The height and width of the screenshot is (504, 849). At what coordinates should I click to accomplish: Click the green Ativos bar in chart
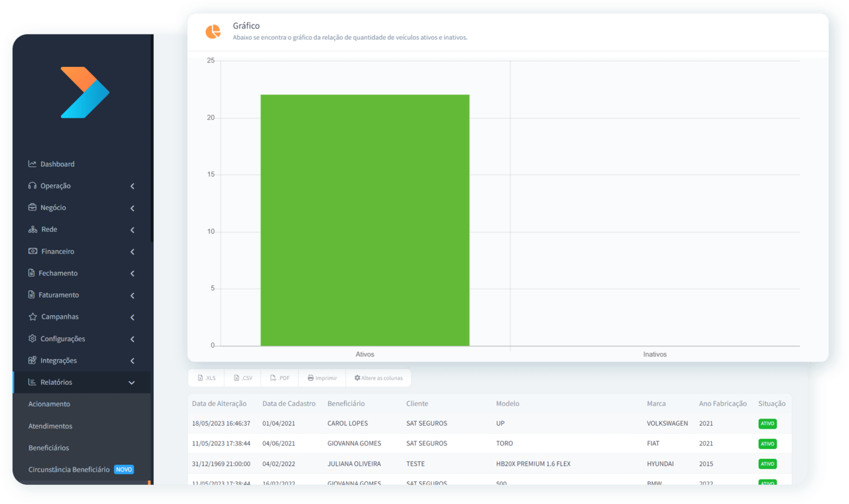click(x=365, y=220)
